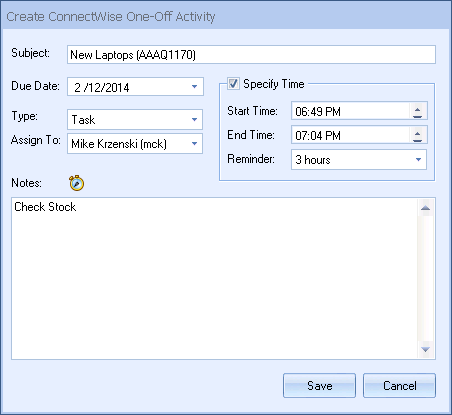This screenshot has height=415, width=452.
Task: Click the dialog title Create ConnectWise One-Off Activity
Action: [x=111, y=16]
